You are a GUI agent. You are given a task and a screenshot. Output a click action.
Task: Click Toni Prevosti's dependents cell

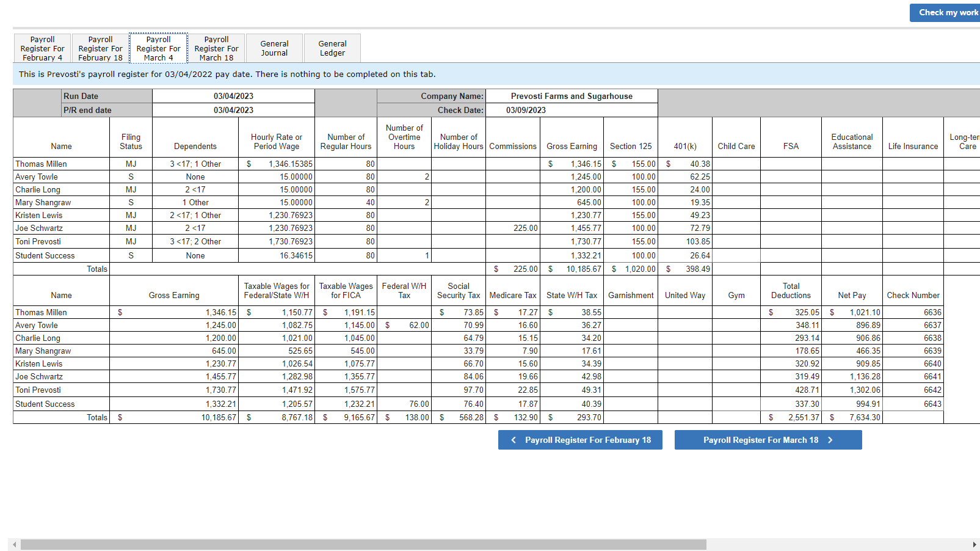(195, 241)
